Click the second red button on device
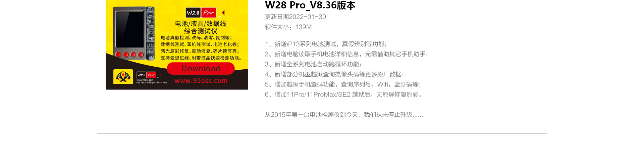 pos(126,54)
